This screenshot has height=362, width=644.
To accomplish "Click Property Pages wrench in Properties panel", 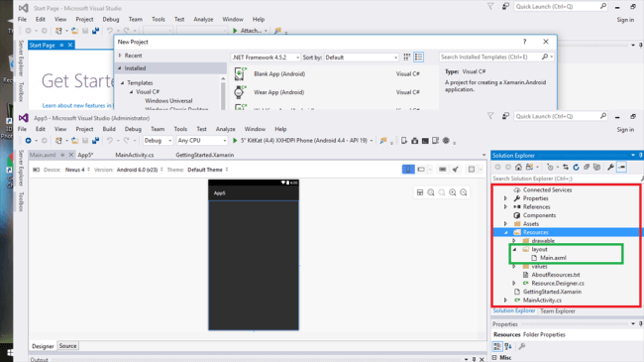I will click(x=521, y=347).
